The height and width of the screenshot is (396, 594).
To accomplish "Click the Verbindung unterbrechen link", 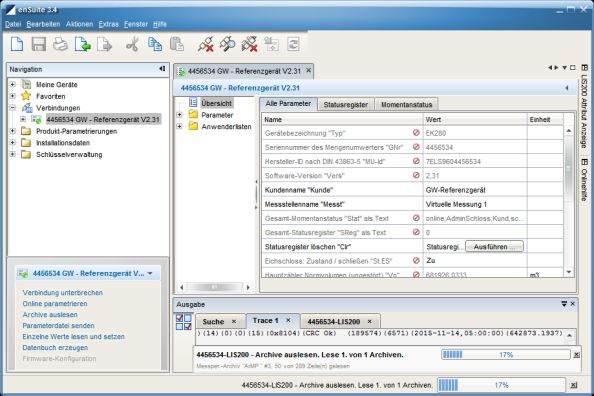I will [x=63, y=293].
